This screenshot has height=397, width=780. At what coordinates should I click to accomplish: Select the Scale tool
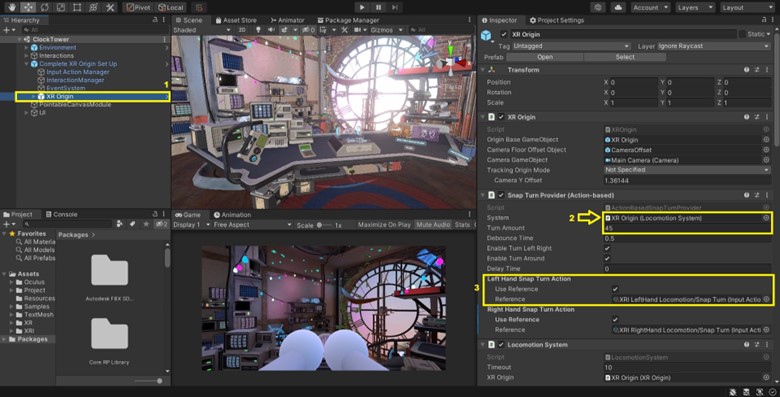(x=61, y=7)
